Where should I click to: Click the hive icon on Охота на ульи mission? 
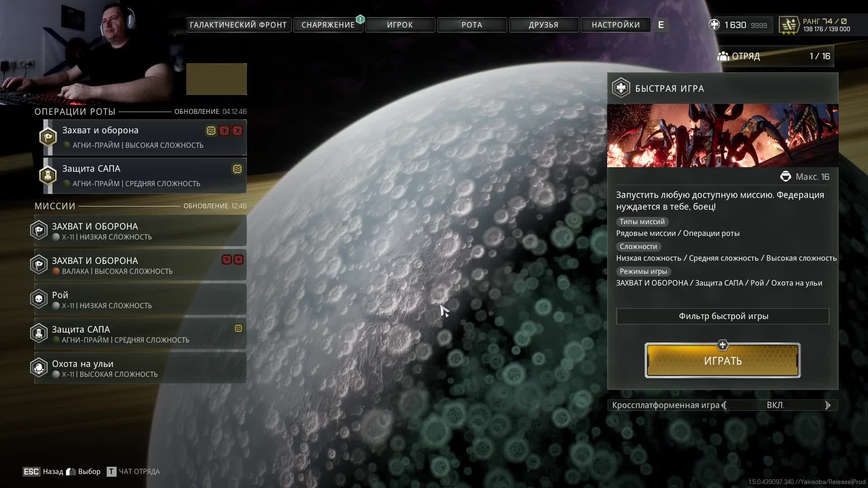coord(39,368)
